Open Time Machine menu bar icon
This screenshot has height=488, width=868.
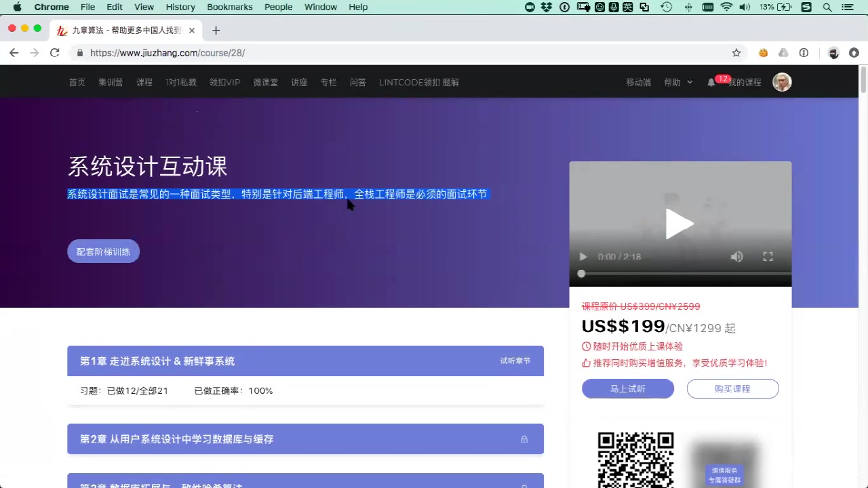pos(667,7)
